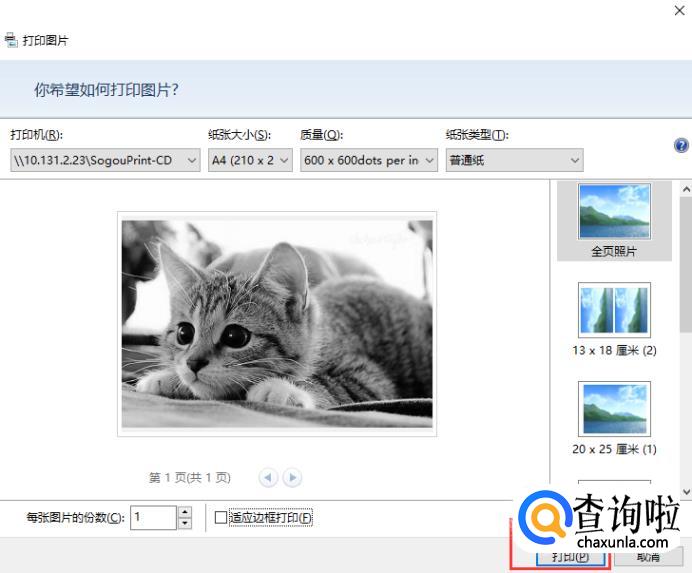This screenshot has width=692, height=573.
Task: Choose the 20 x 25 厘米 (1) layout
Action: pyautogui.click(x=614, y=418)
